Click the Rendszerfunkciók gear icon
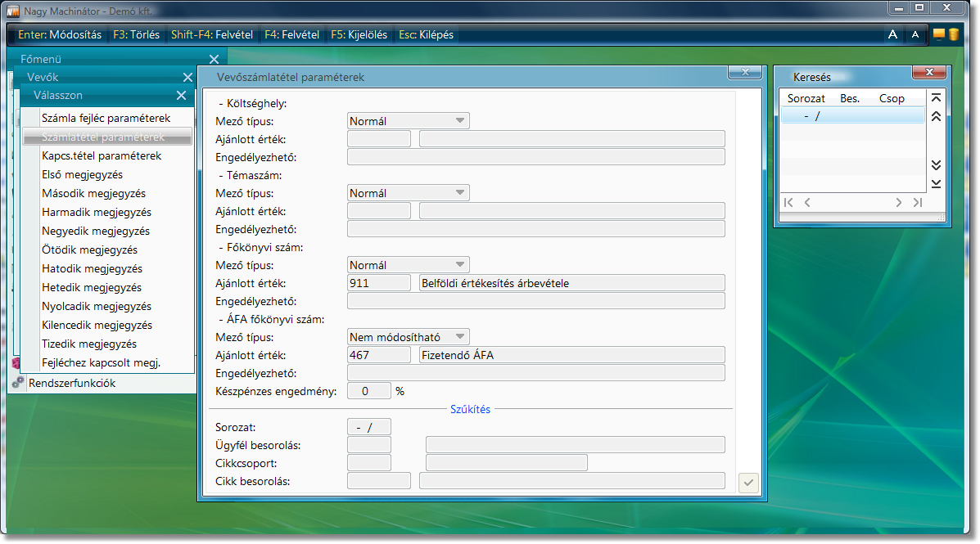Image resolution: width=980 pixels, height=544 pixels. point(18,383)
